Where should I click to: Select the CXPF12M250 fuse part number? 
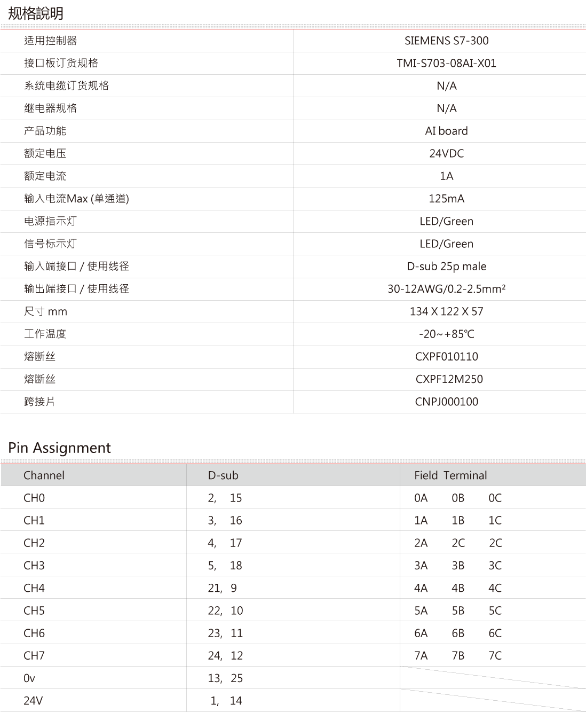449,379
